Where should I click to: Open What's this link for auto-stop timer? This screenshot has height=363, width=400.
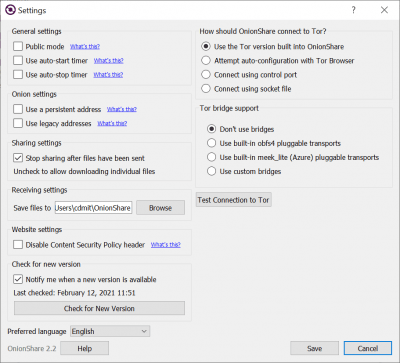point(108,75)
